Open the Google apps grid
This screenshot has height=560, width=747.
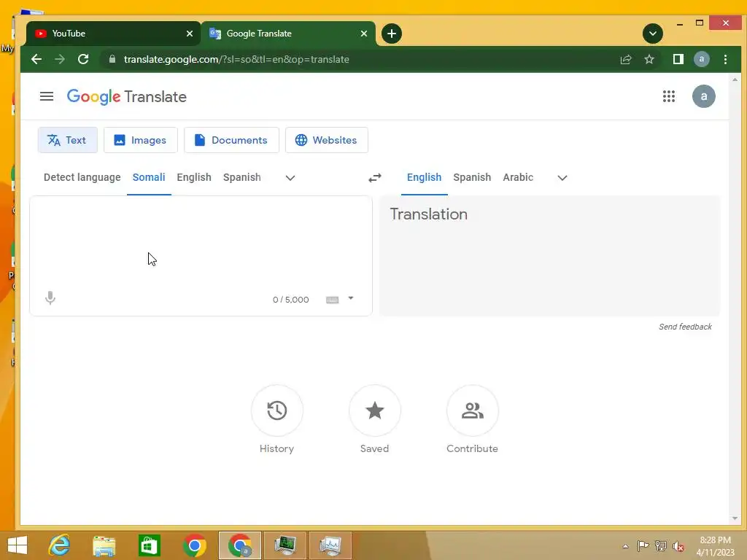pyautogui.click(x=668, y=97)
